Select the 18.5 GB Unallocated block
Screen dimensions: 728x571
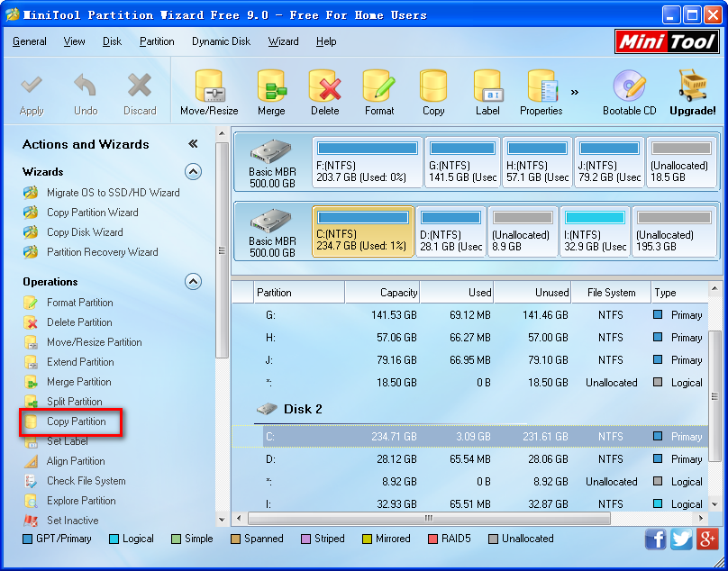[681, 162]
